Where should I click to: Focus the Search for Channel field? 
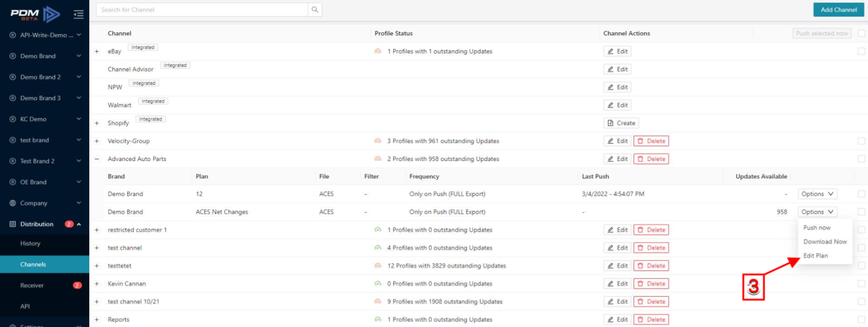[202, 9]
